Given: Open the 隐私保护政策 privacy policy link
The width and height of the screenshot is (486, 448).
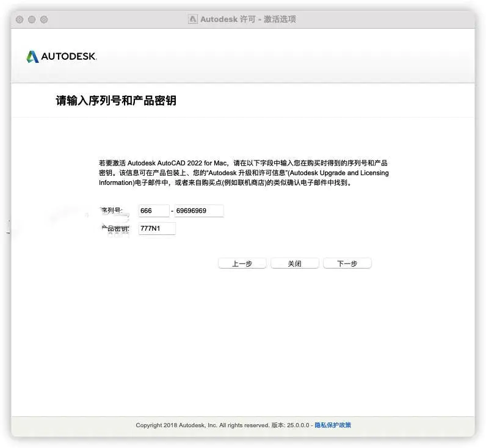Looking at the screenshot, I should (x=333, y=425).
